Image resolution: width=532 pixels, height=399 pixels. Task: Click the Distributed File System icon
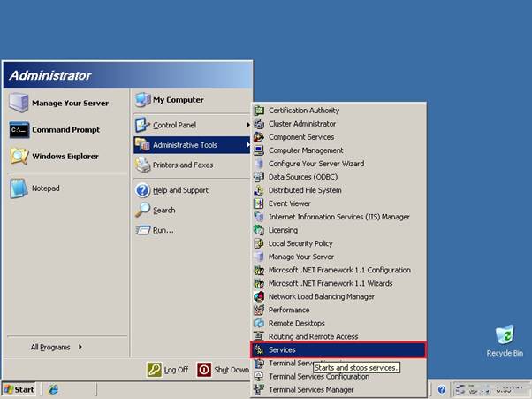click(259, 190)
